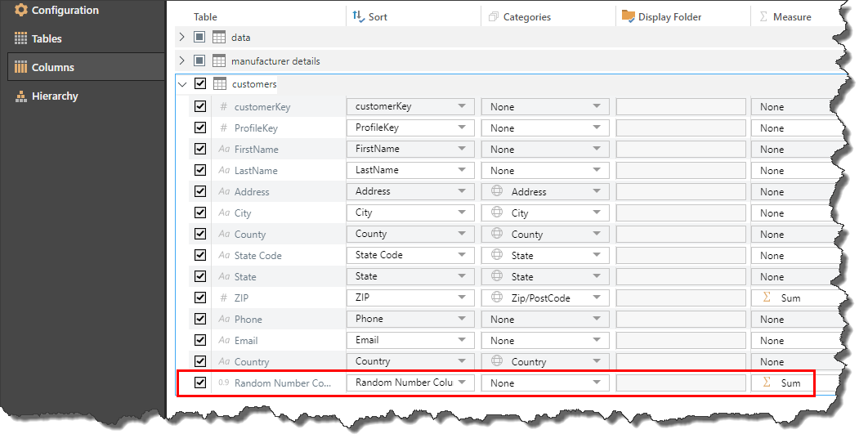The height and width of the screenshot is (443, 868).
Task: Click the Sum sigma icon for ZIP
Action: tap(767, 298)
